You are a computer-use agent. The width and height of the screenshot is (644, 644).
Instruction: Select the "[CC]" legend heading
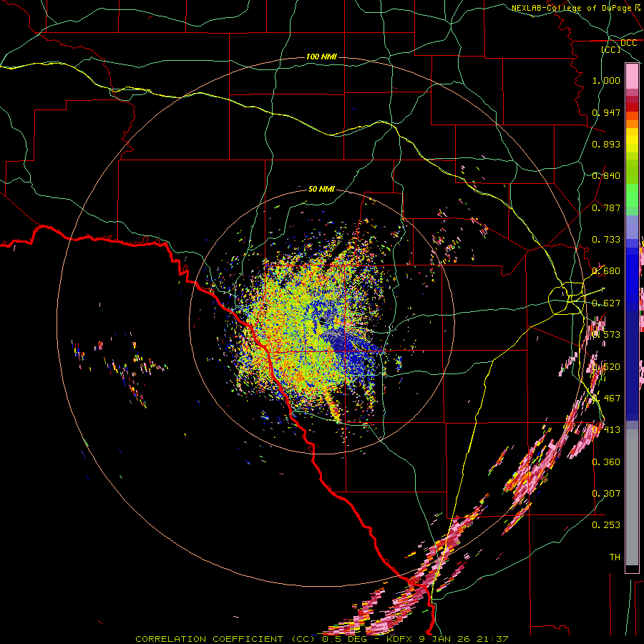(x=611, y=49)
